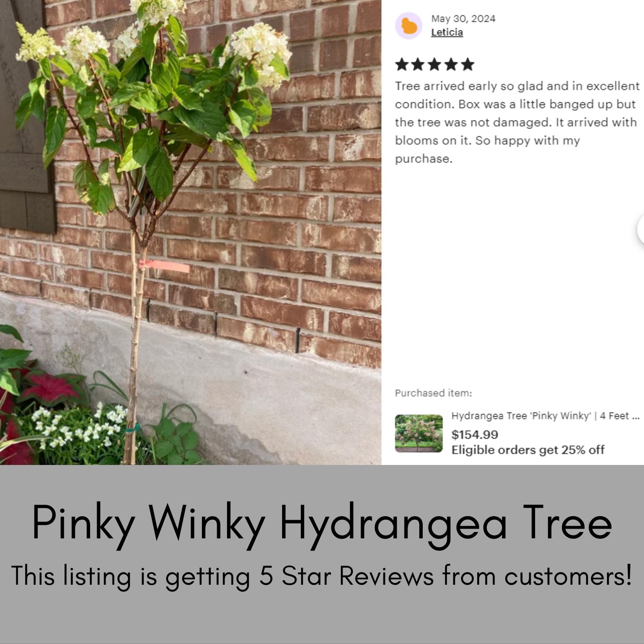Click the 5 Star Reviews banner subtitle
Viewport: 644px width, 644px height.
click(321, 576)
